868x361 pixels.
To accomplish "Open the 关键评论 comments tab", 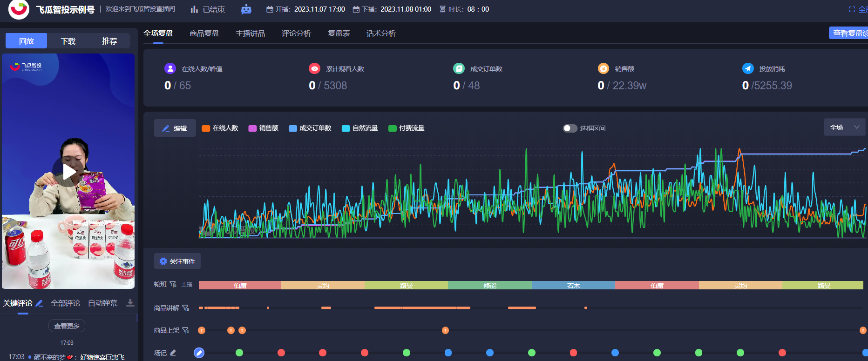I will click(x=18, y=303).
